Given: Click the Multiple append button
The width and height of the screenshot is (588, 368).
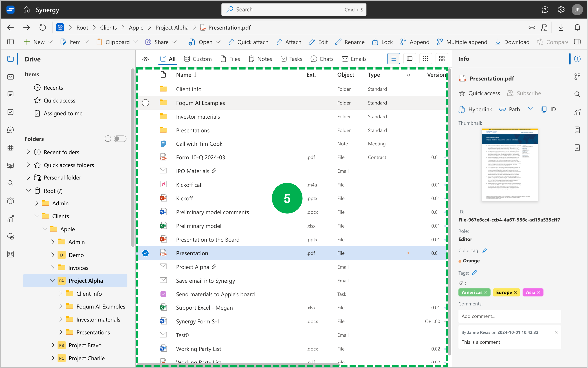Looking at the screenshot, I should coord(462,42).
